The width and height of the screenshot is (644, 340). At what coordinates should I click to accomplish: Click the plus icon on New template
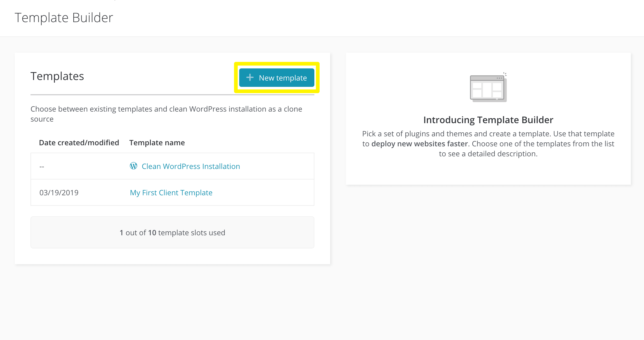click(250, 77)
